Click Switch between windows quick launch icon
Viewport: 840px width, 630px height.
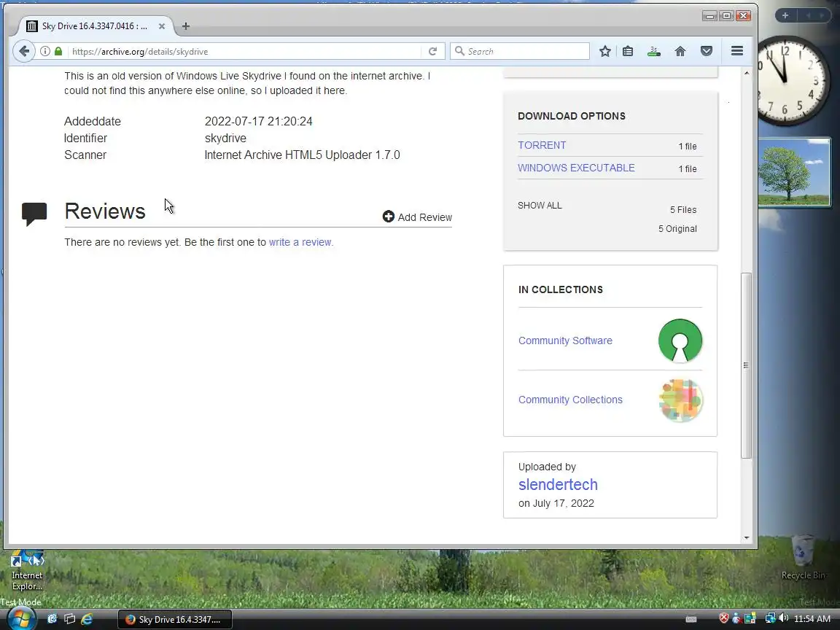[x=70, y=619]
